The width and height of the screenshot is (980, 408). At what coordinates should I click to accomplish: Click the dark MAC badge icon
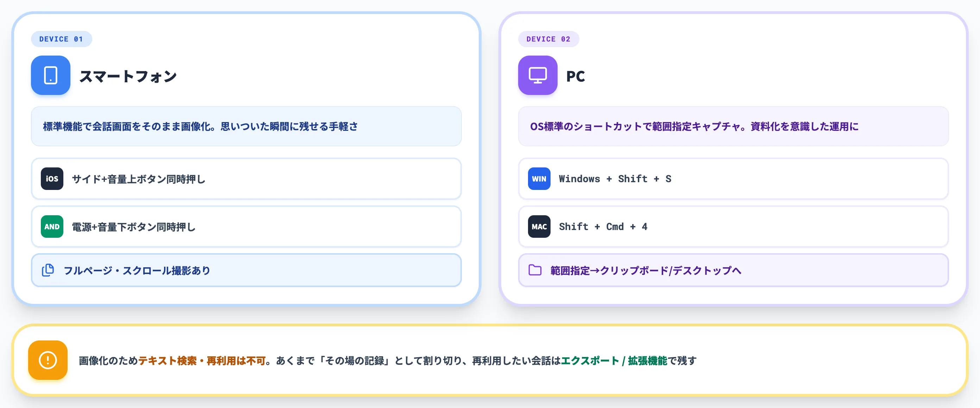[539, 227]
